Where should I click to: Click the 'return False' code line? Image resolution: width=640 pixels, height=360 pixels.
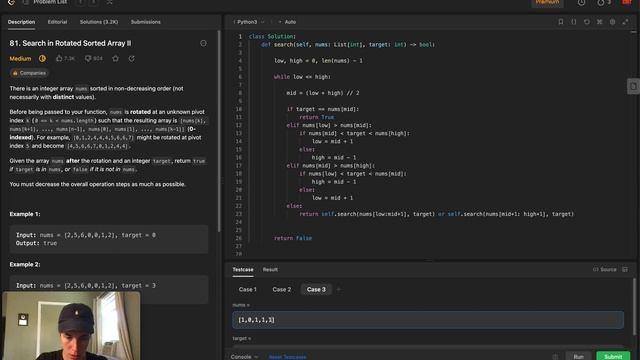[x=293, y=238]
